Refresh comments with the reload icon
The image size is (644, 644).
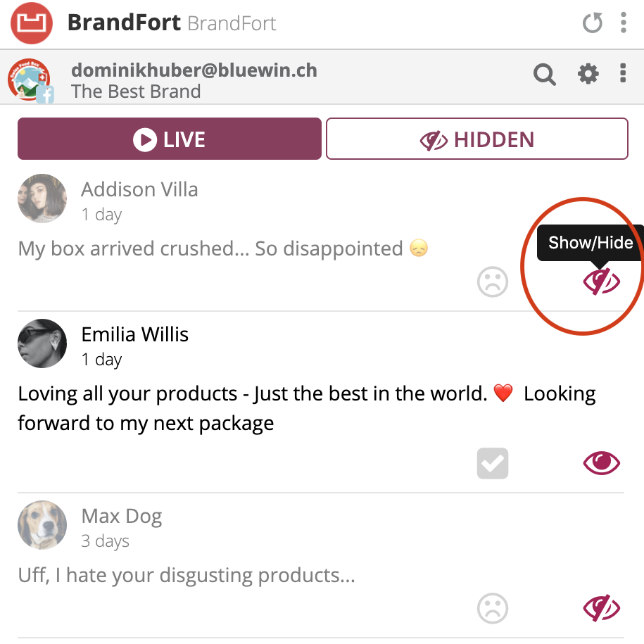(x=592, y=23)
